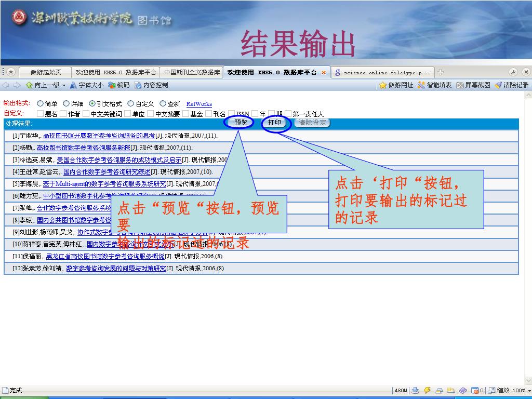Go back with the browser back arrow
Screen dimensions: 532x399
coord(5,85)
